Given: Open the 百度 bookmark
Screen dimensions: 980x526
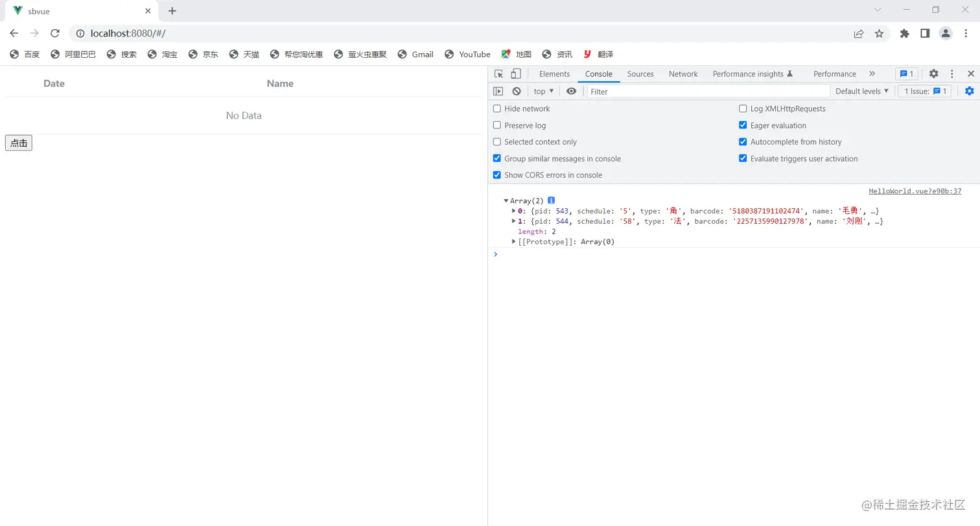Looking at the screenshot, I should point(25,54).
